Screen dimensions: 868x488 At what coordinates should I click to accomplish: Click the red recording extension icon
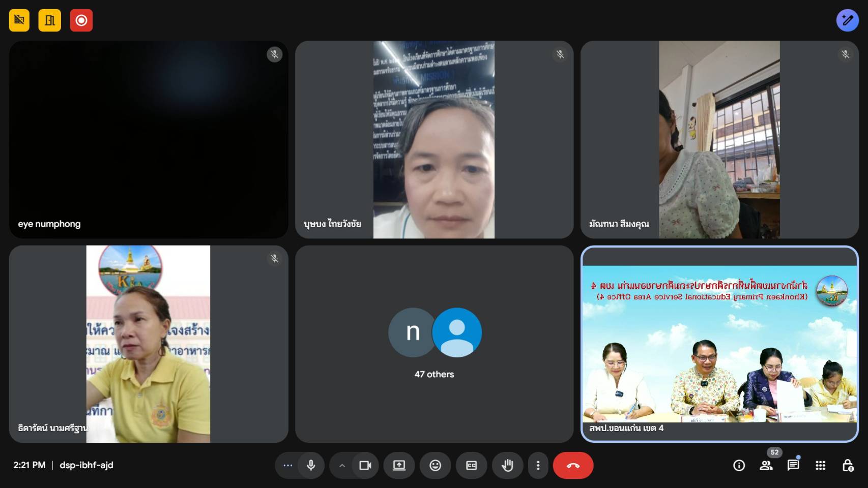click(x=81, y=20)
